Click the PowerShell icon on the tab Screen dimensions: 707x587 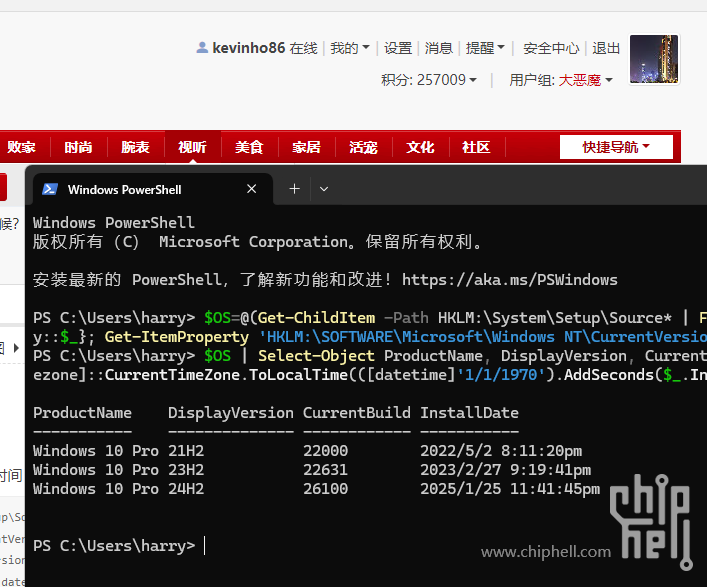tap(50, 189)
